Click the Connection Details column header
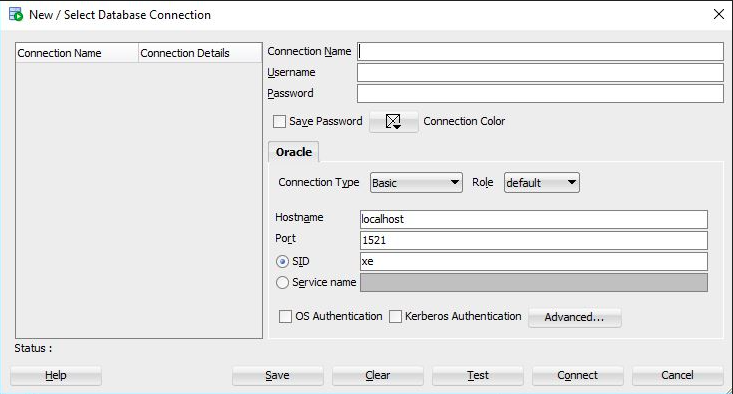Viewport: 733px width, 394px height. [x=200, y=53]
